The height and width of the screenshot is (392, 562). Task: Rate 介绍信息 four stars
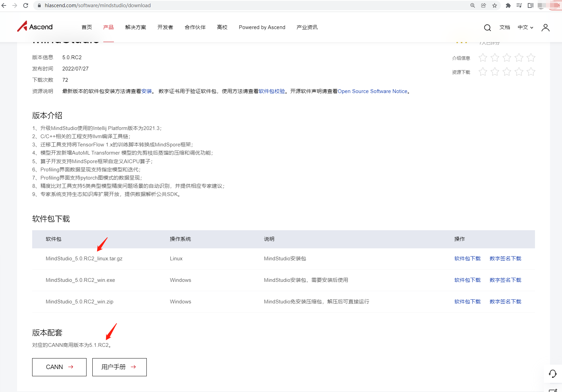519,57
